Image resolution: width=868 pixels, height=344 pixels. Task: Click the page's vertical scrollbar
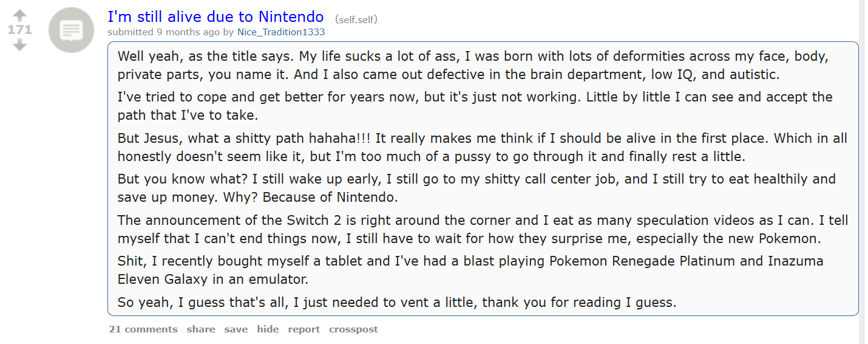coord(863,172)
